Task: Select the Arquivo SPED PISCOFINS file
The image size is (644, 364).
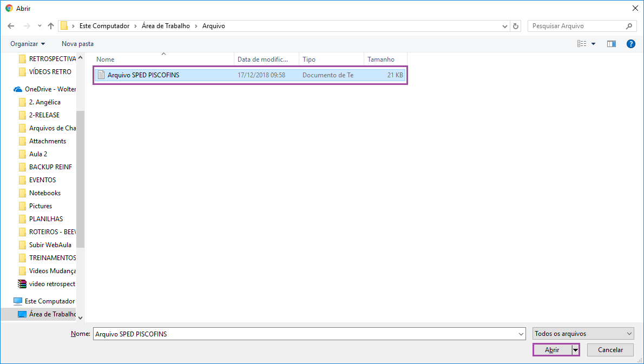Action: 250,75
